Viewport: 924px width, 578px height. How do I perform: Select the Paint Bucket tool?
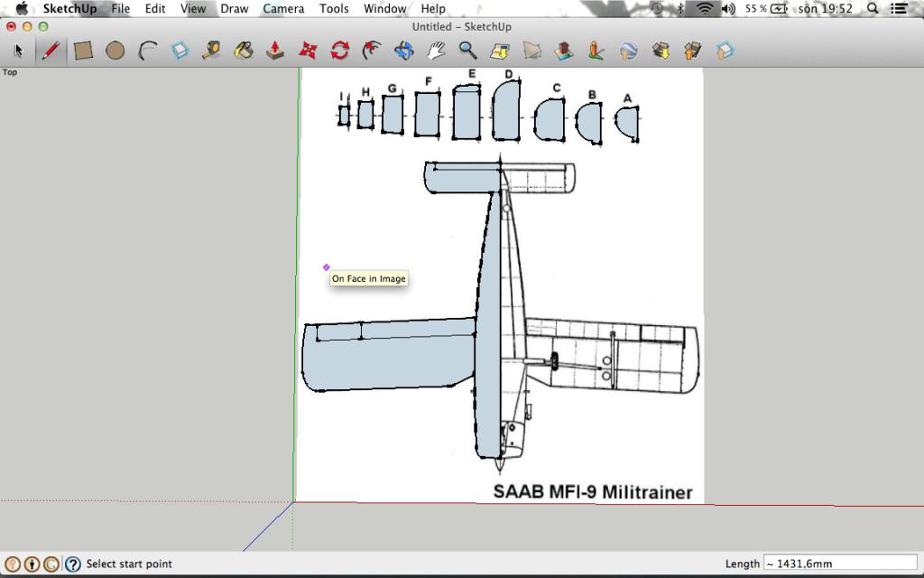tap(243, 51)
